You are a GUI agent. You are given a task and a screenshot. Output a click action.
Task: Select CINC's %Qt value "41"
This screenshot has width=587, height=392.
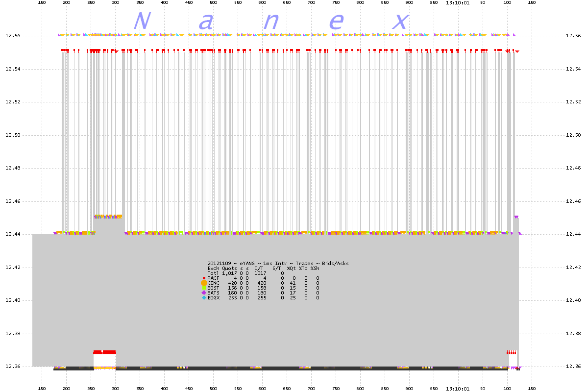pyautogui.click(x=293, y=283)
